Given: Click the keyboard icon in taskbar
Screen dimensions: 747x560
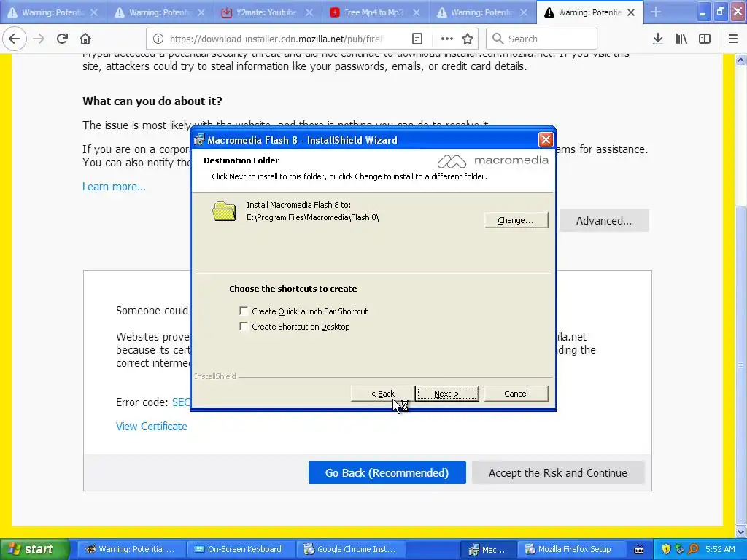Looking at the screenshot, I should [639, 550].
